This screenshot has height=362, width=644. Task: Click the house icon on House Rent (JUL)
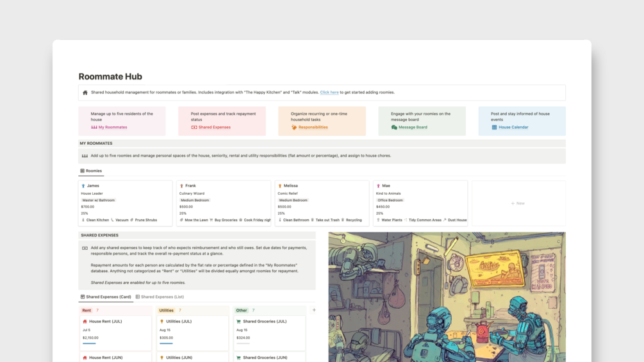(x=85, y=322)
